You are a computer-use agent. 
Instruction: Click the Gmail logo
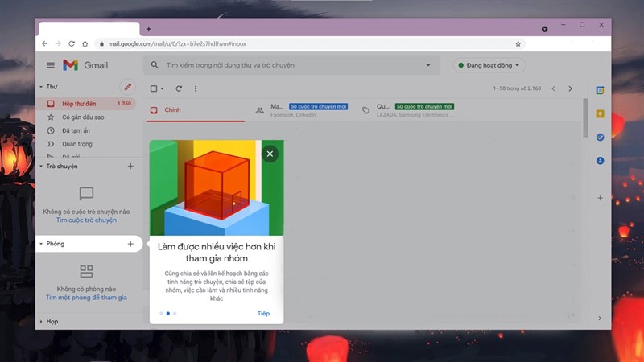(85, 65)
